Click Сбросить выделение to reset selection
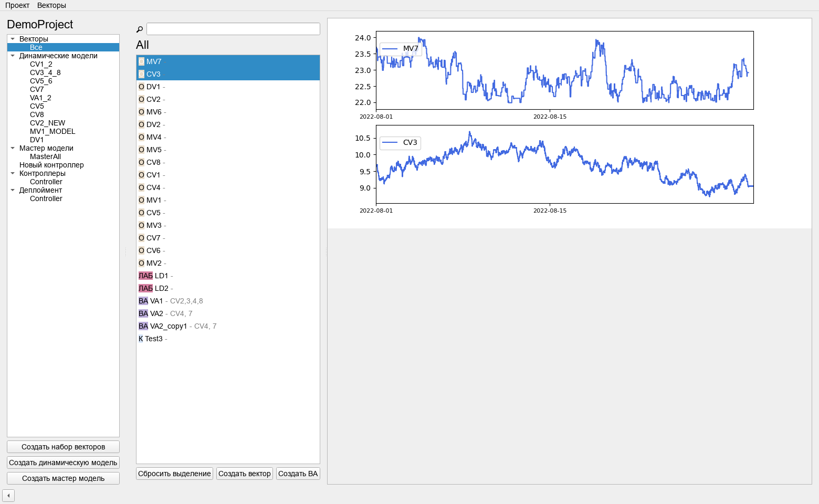 (x=174, y=474)
